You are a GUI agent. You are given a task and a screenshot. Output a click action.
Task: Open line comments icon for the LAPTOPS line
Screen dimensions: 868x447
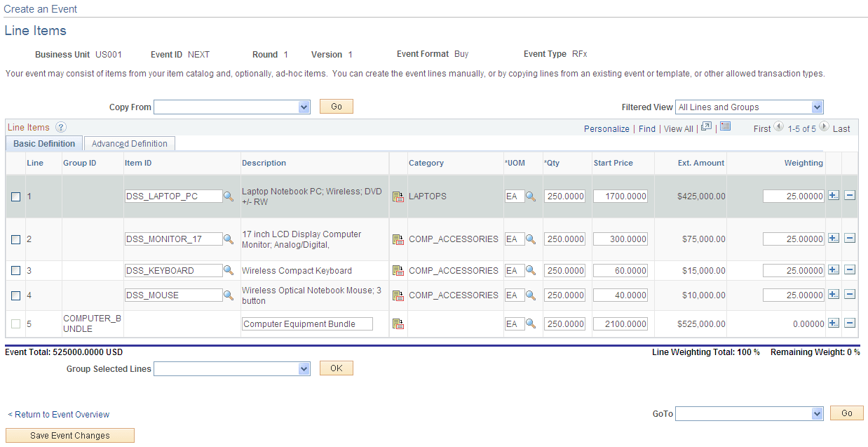click(398, 196)
